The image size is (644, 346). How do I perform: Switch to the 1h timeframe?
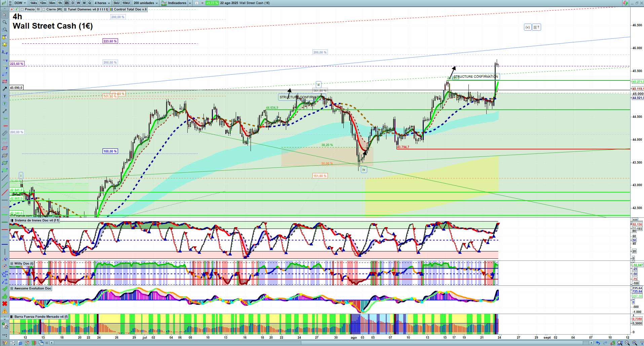[60, 3]
